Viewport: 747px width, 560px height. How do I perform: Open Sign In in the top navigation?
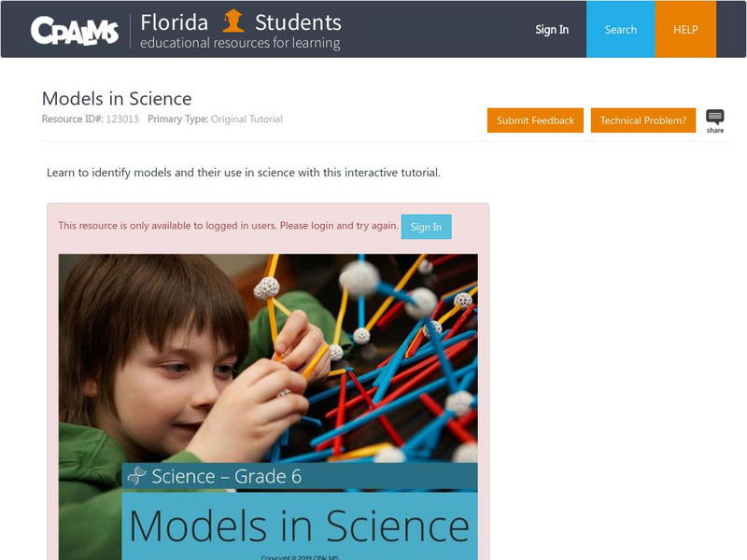pos(552,30)
